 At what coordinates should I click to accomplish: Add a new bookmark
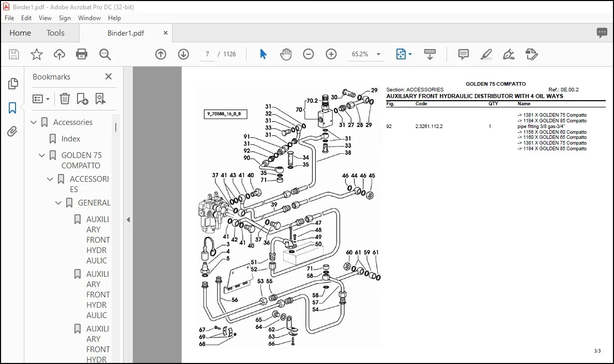[x=82, y=99]
